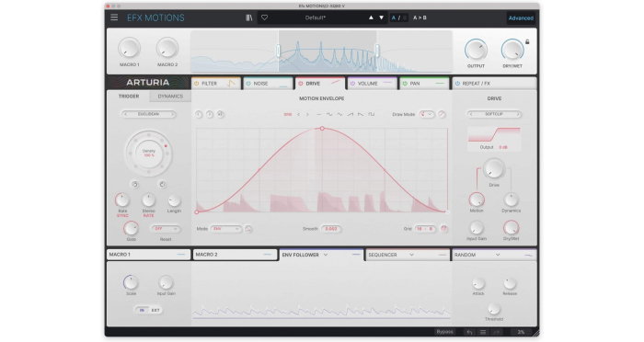Click the first round button above envelope
Screen dimensions: 644x342
pos(199,115)
